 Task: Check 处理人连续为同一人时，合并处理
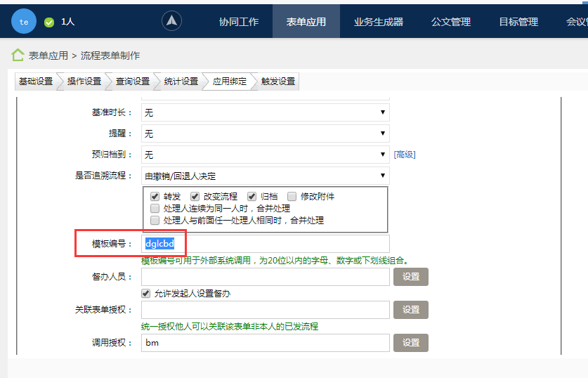pos(155,208)
